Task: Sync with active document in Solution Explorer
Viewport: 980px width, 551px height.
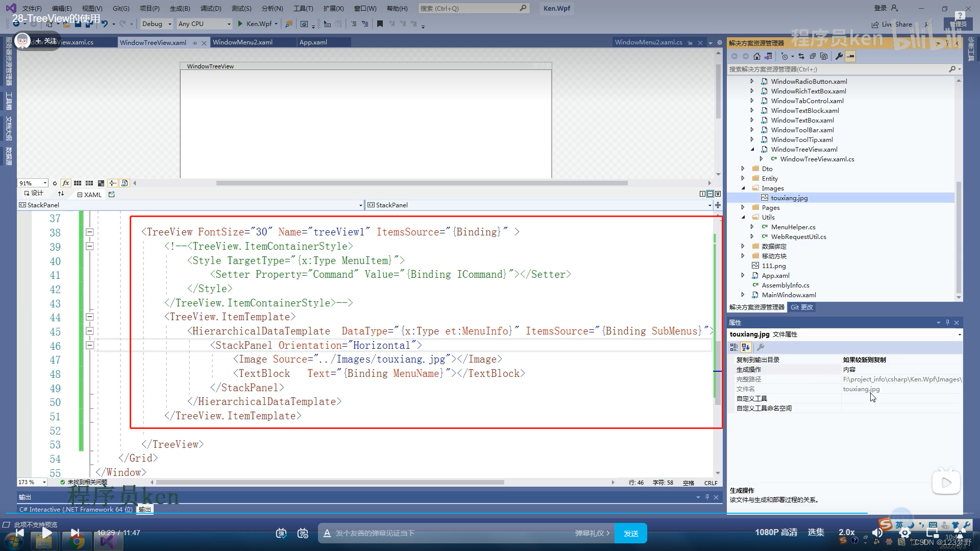Action: [801, 56]
